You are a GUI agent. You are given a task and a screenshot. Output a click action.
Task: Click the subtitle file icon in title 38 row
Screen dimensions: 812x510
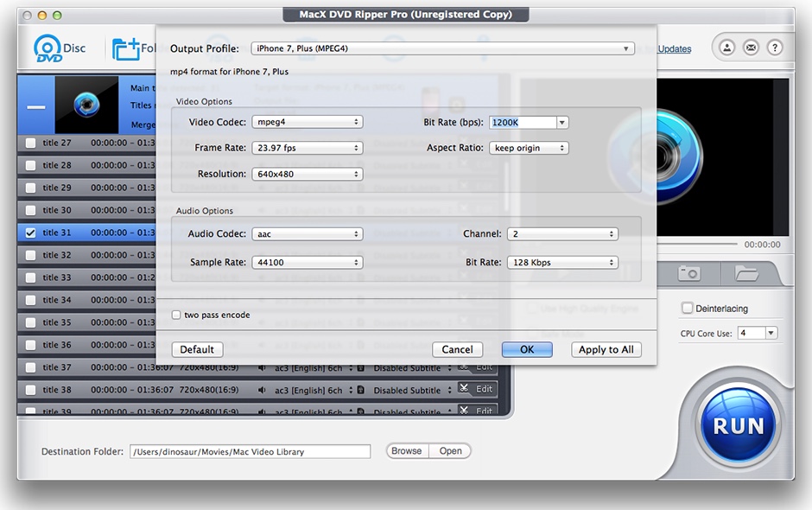pyautogui.click(x=361, y=390)
